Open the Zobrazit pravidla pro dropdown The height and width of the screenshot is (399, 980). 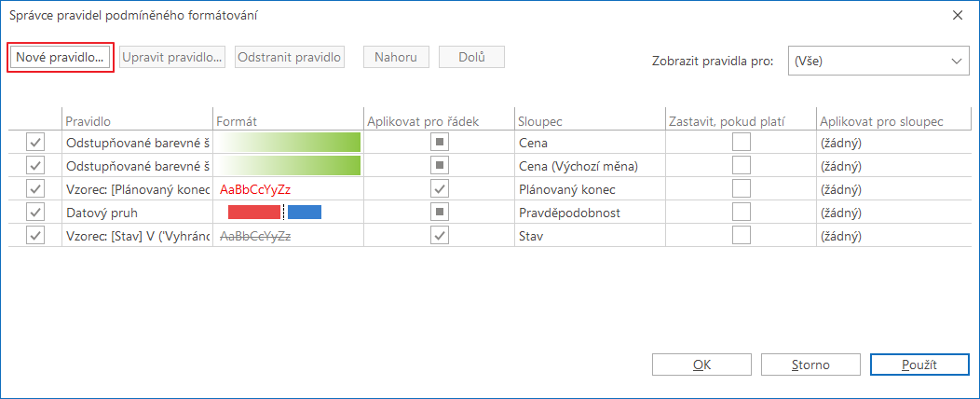tap(878, 61)
